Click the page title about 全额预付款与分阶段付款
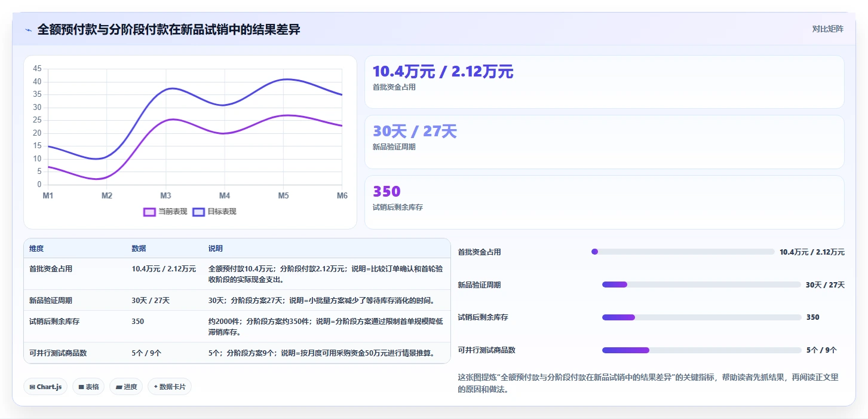Screen dimensions: 868x419 pyautogui.click(x=169, y=30)
